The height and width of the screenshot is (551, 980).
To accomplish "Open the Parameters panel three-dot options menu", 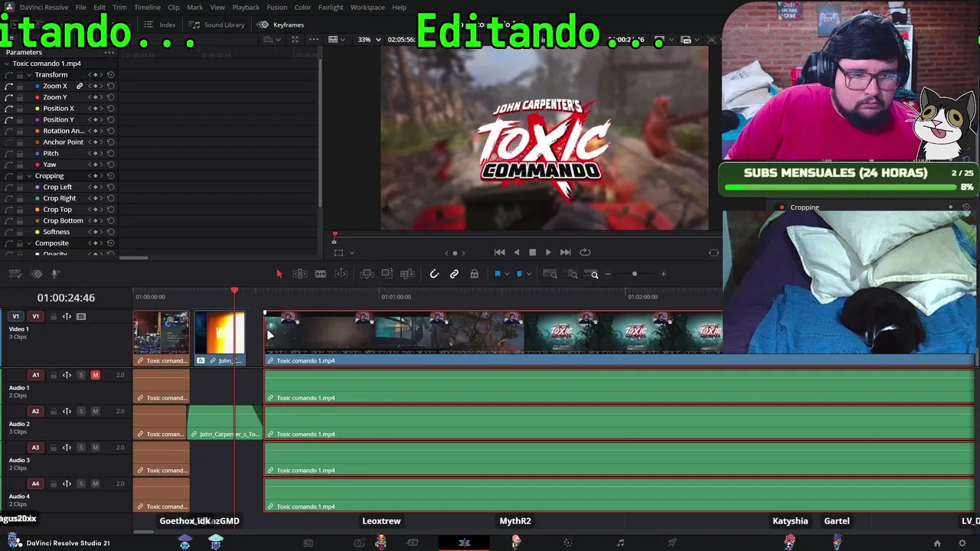I will [x=109, y=52].
